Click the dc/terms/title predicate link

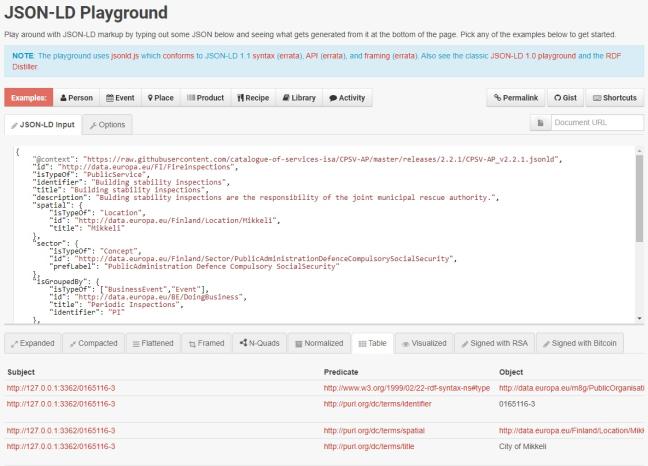[x=369, y=446]
